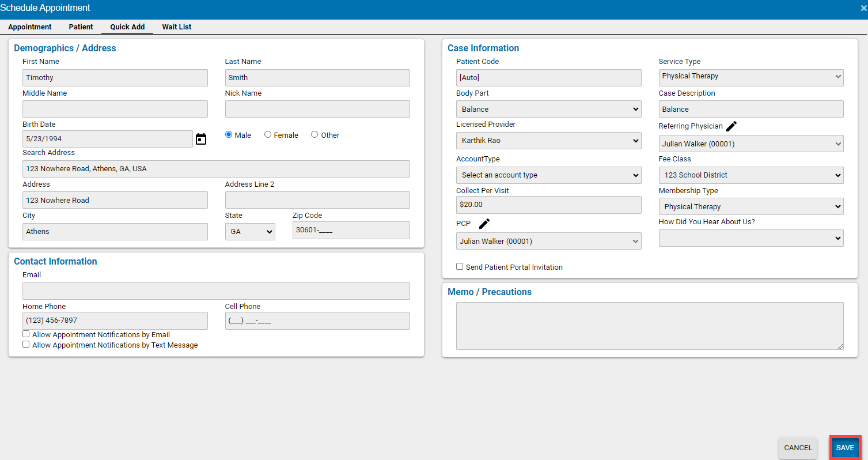The width and height of the screenshot is (868, 460).
Task: Select the Female radio button
Action: pos(267,134)
